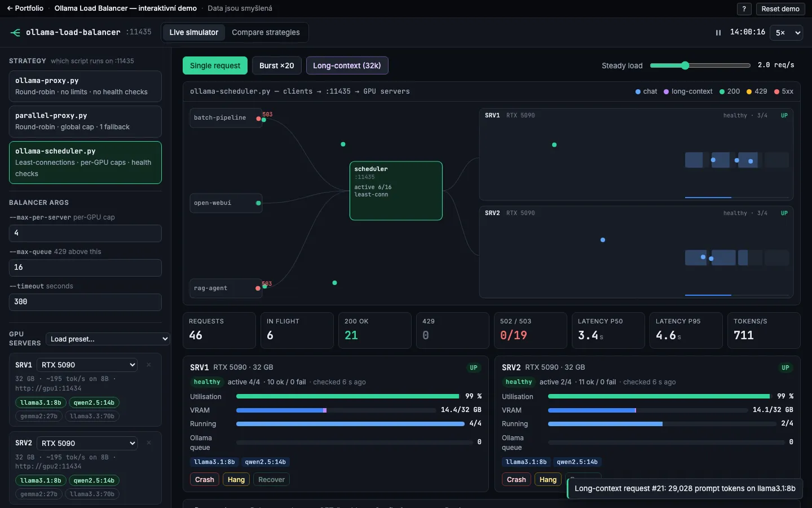This screenshot has width=812, height=508.
Task: Disable qwen2.5:14b in SRV1 sidebar card
Action: pos(94,403)
